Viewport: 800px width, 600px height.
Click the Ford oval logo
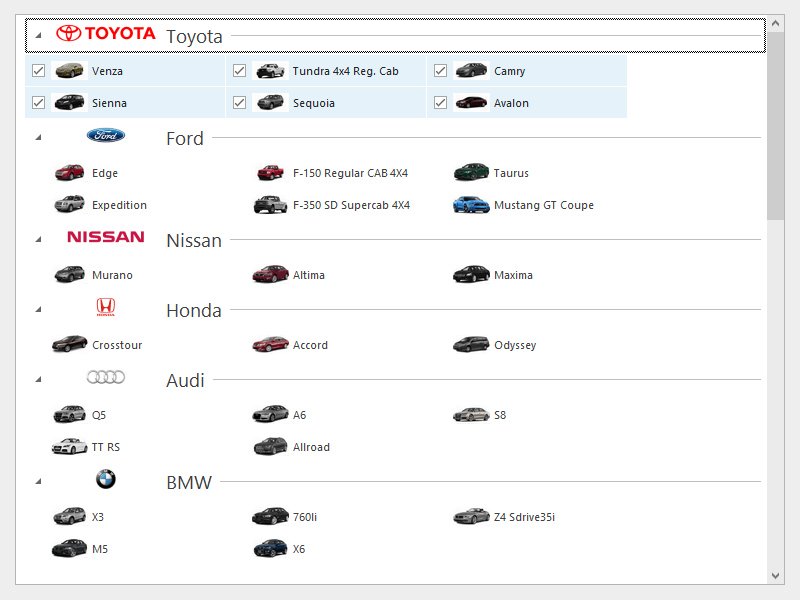(x=106, y=136)
